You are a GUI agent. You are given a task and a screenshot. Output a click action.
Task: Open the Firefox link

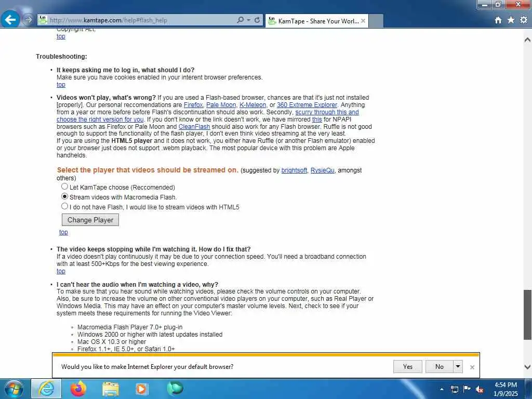pos(193,105)
